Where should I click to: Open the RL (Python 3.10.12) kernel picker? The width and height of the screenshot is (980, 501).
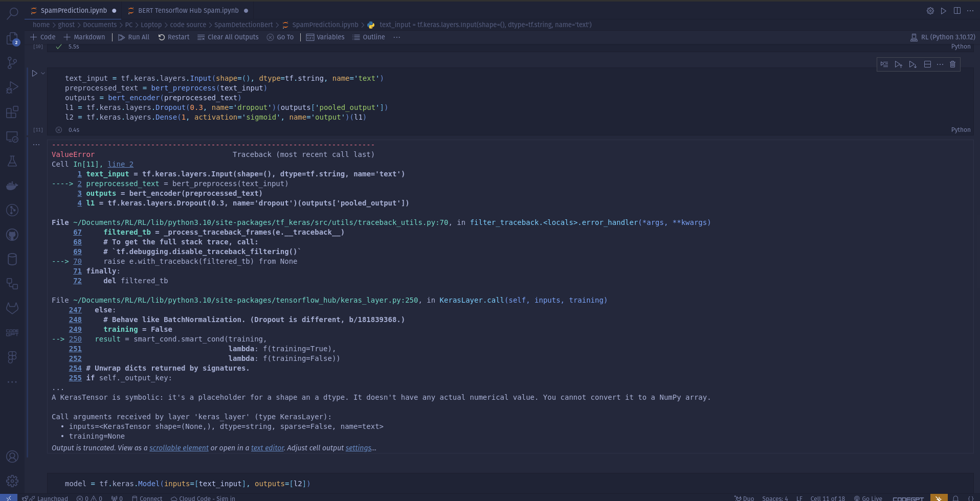coord(943,37)
